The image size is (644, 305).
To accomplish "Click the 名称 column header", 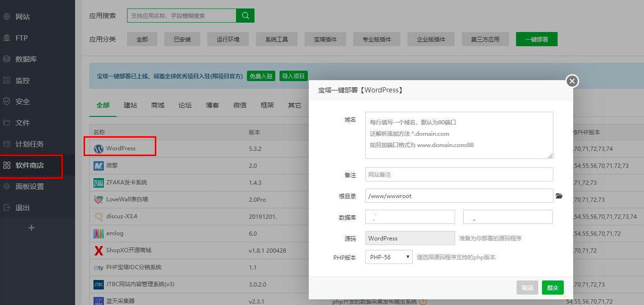I will click(99, 132).
